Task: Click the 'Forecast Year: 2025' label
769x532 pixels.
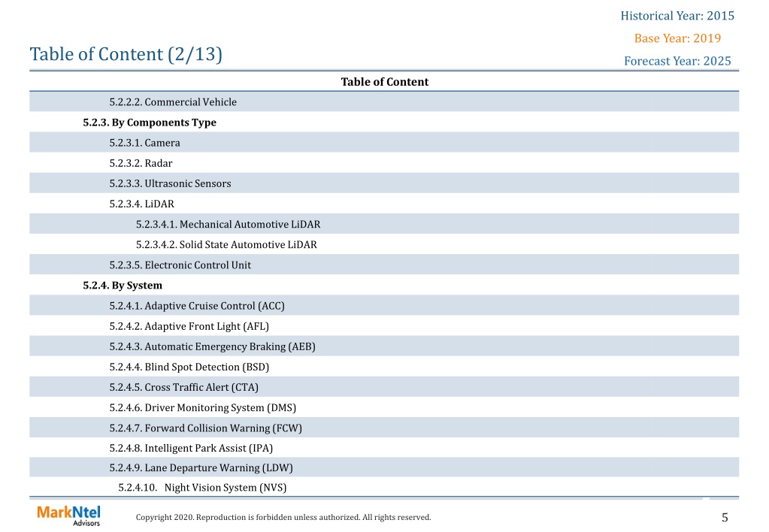Action: pos(677,61)
